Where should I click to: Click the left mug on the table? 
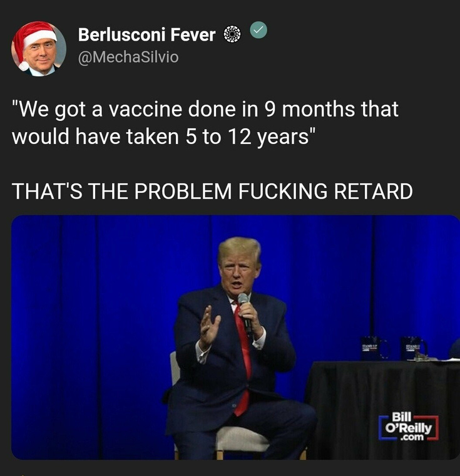tap(374, 348)
